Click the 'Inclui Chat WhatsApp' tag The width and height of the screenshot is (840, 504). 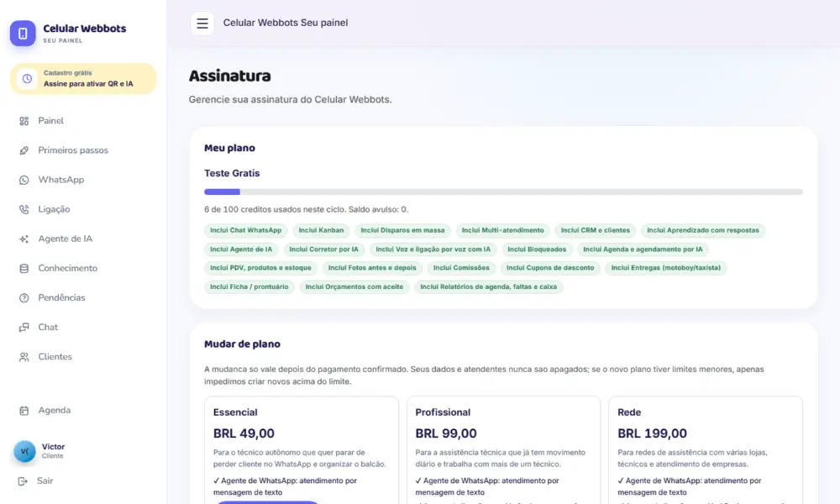(245, 230)
